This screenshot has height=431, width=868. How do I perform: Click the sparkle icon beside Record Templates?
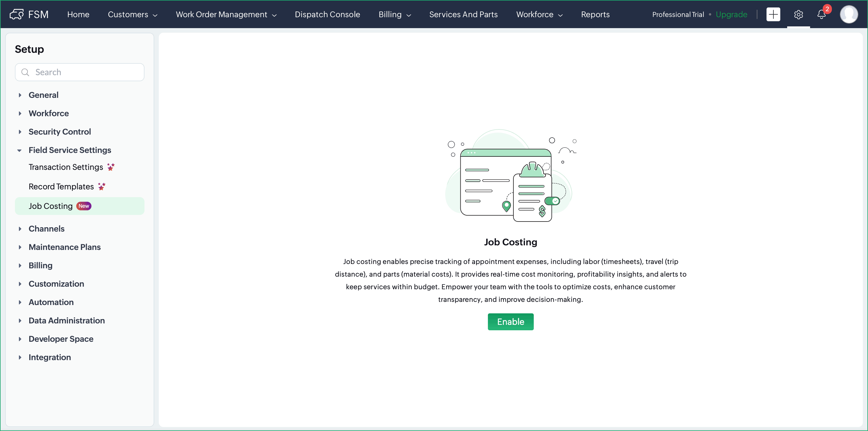pos(102,186)
